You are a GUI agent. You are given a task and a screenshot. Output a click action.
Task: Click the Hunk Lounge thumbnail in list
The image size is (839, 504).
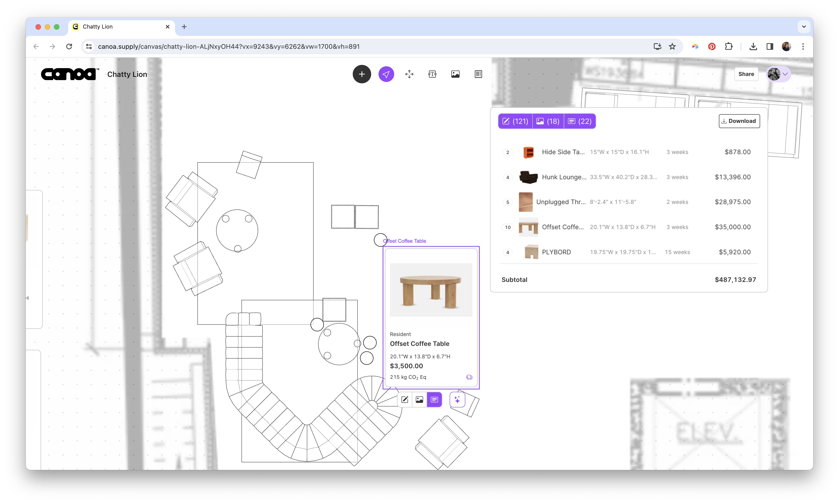click(x=528, y=177)
